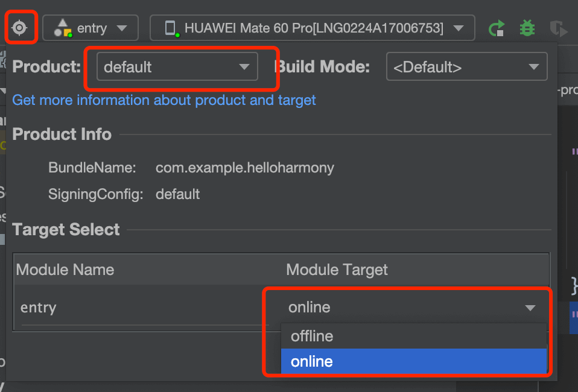Click the Target Select section heading
Screen dimensions: 578x392
(x=66, y=230)
